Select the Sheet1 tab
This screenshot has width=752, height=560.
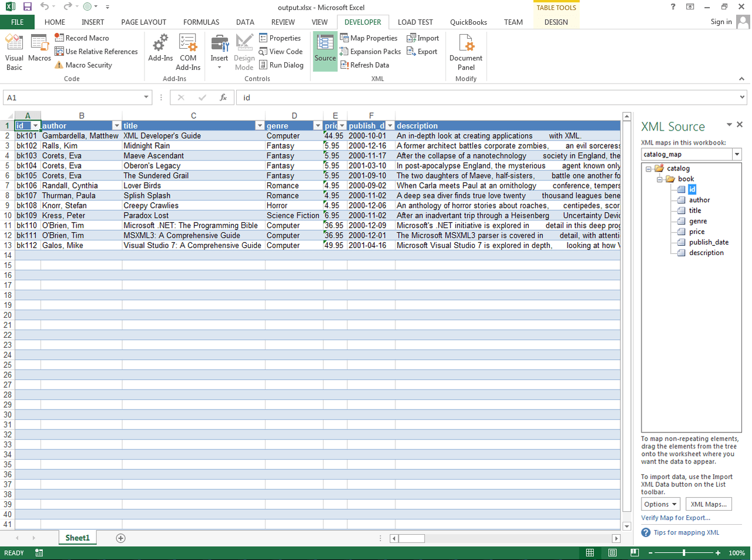click(78, 538)
